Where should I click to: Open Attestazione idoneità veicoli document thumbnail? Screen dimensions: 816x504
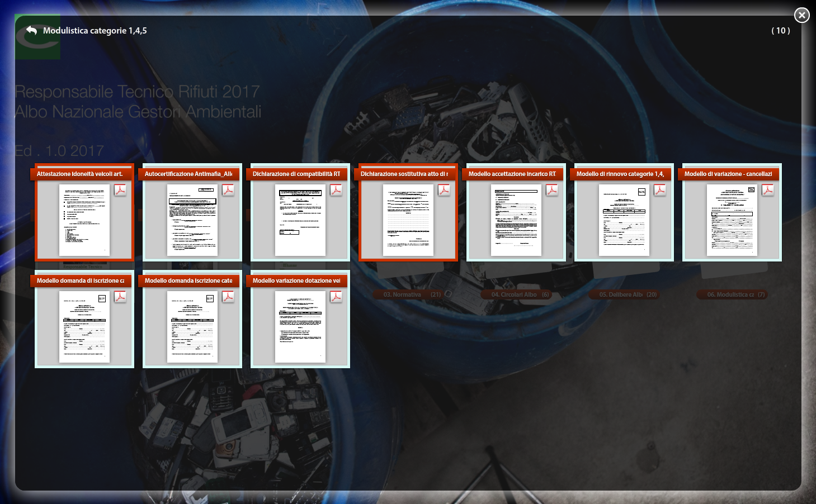pos(84,220)
